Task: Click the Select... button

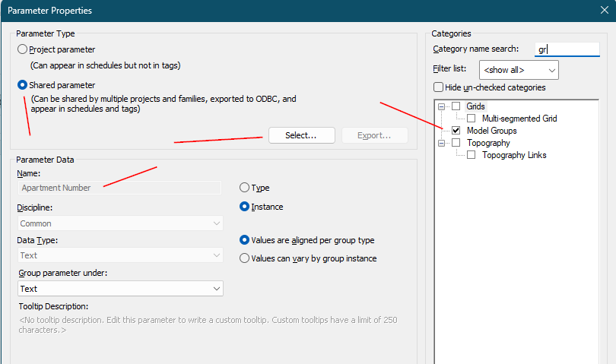Action: (x=301, y=135)
